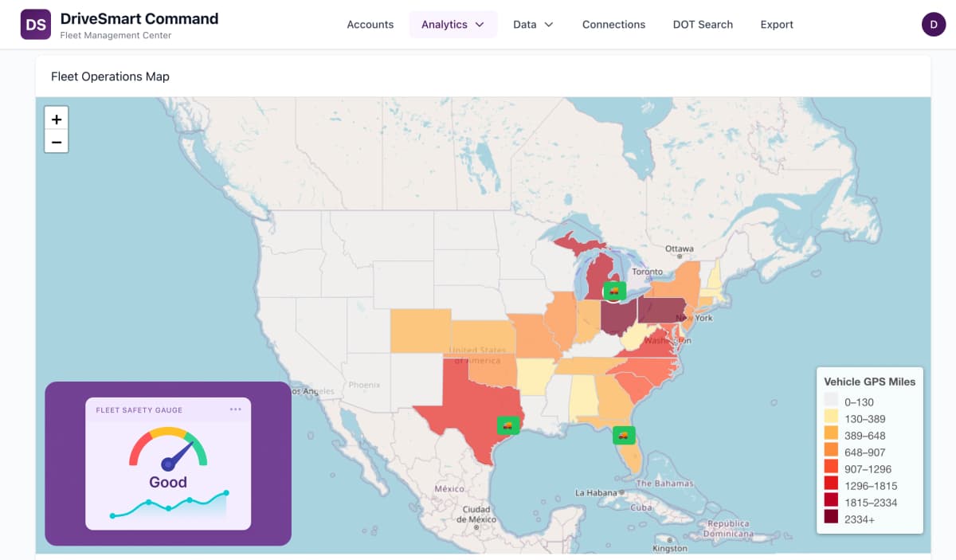
Task: Open the user profile avatar
Action: [x=934, y=24]
